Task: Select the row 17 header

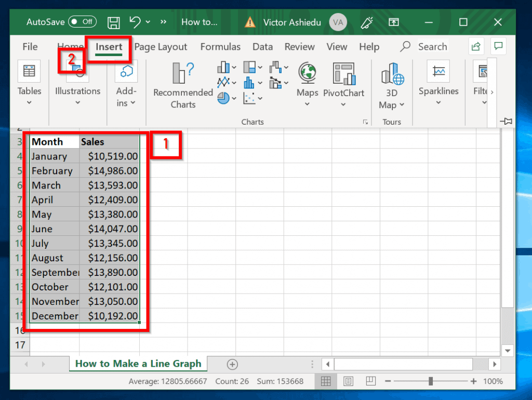Action: click(x=20, y=345)
